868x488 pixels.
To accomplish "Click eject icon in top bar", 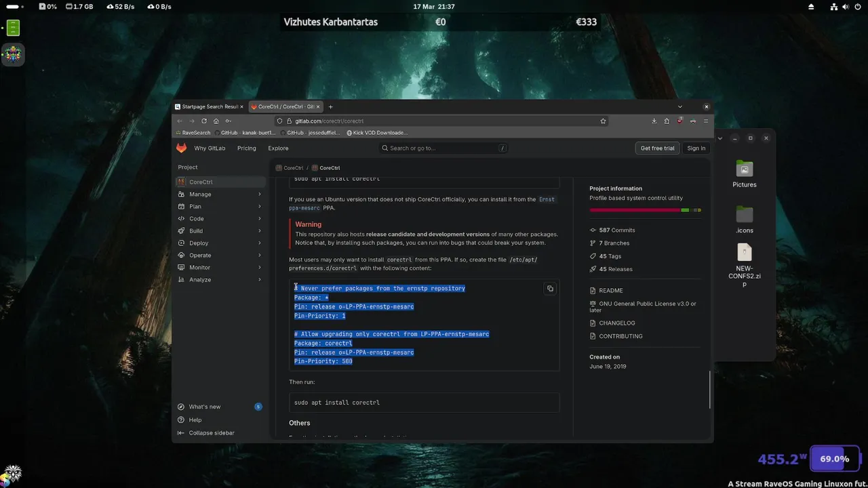I will point(811,7).
